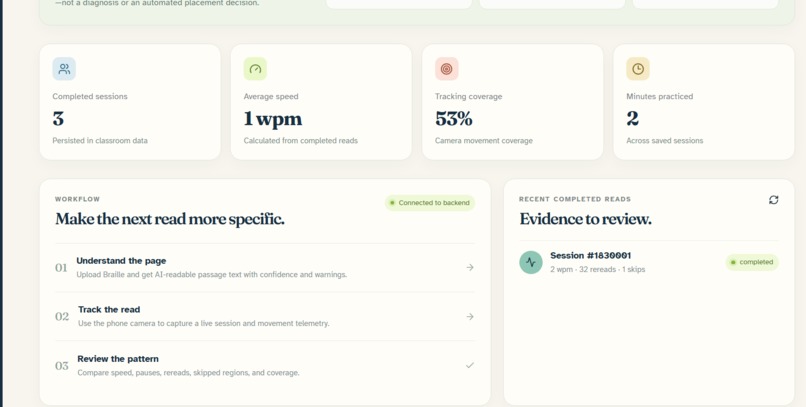806x407 pixels.
Task: Click the Connected to backend status pill
Action: coord(430,203)
